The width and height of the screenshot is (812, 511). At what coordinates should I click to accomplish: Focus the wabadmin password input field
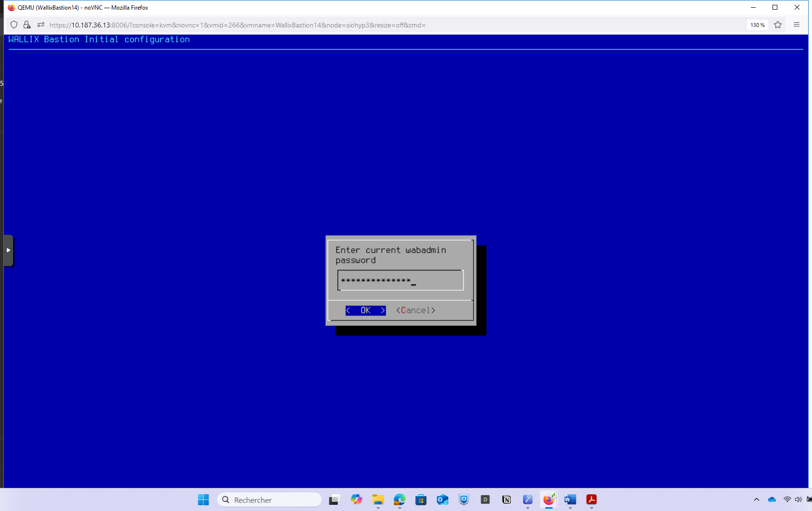(x=400, y=281)
